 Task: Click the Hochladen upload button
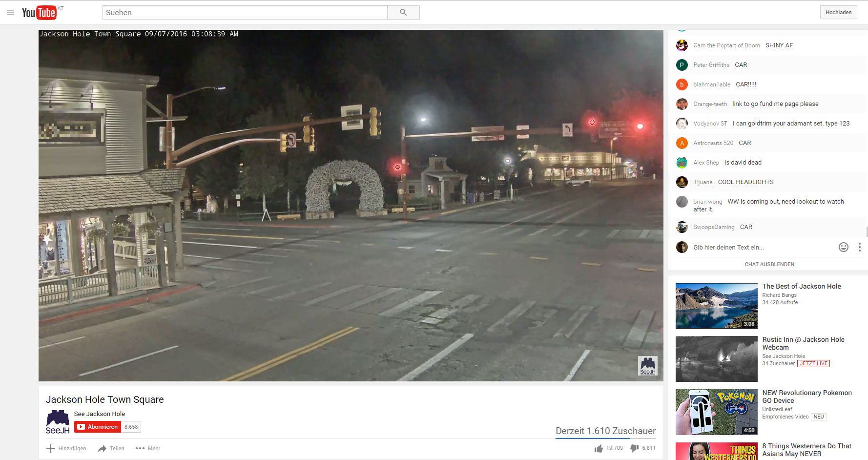click(x=838, y=12)
